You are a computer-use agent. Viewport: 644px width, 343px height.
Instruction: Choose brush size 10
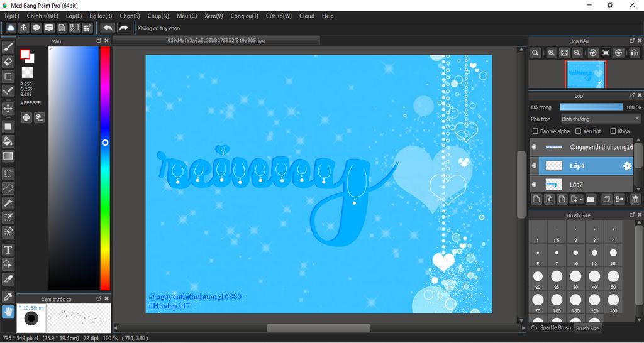pyautogui.click(x=575, y=256)
